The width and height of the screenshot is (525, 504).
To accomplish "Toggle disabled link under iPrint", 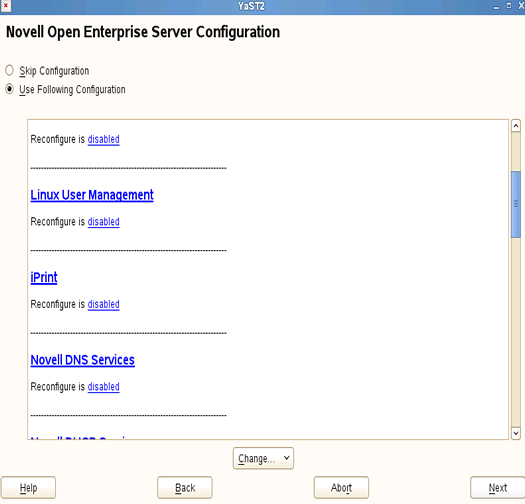I will 103,304.
